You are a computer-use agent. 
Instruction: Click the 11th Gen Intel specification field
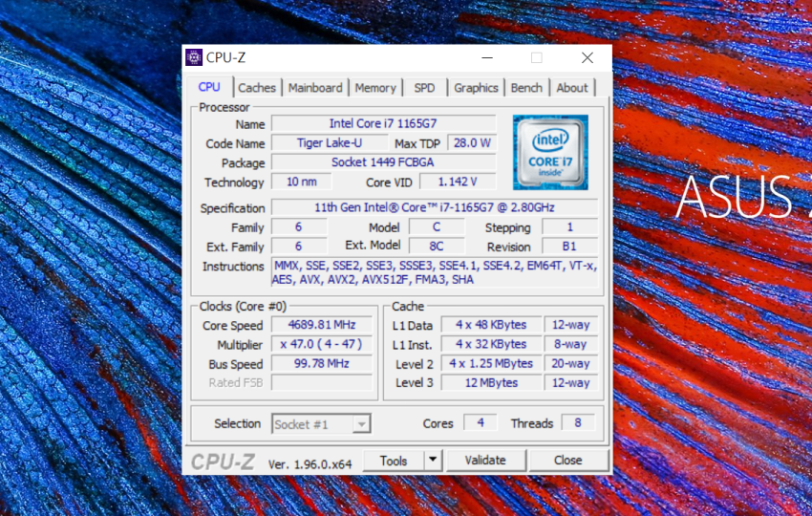pos(435,207)
